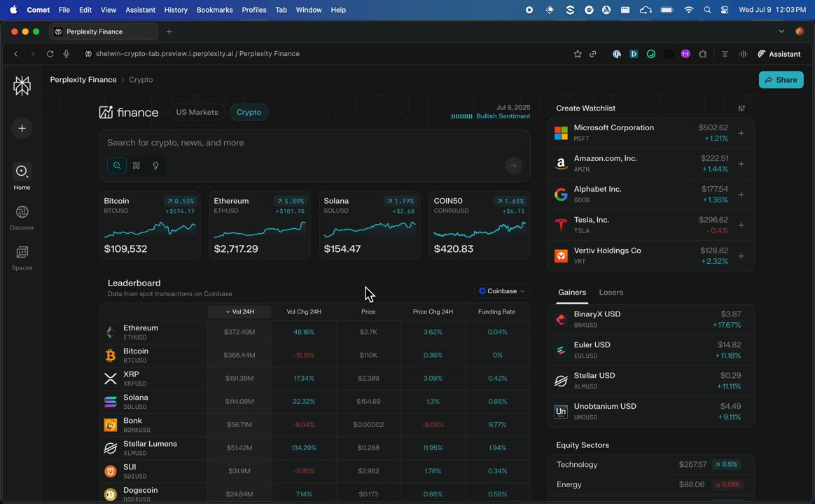Activate the microphone voice icon
Viewport: 815px width, 504px height.
66,54
